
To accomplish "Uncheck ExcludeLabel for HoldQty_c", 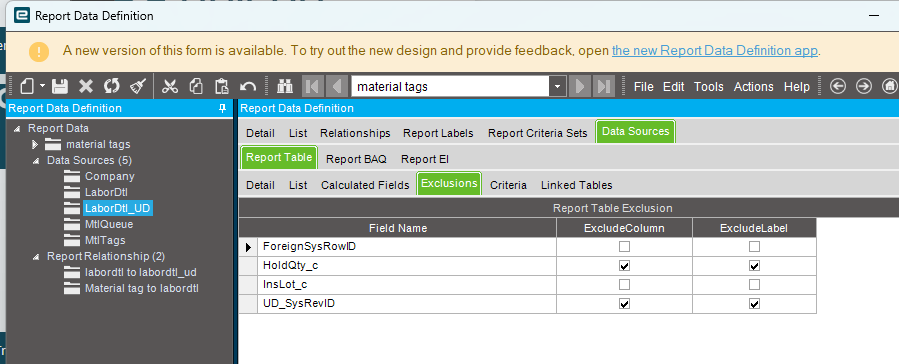I will [755, 266].
